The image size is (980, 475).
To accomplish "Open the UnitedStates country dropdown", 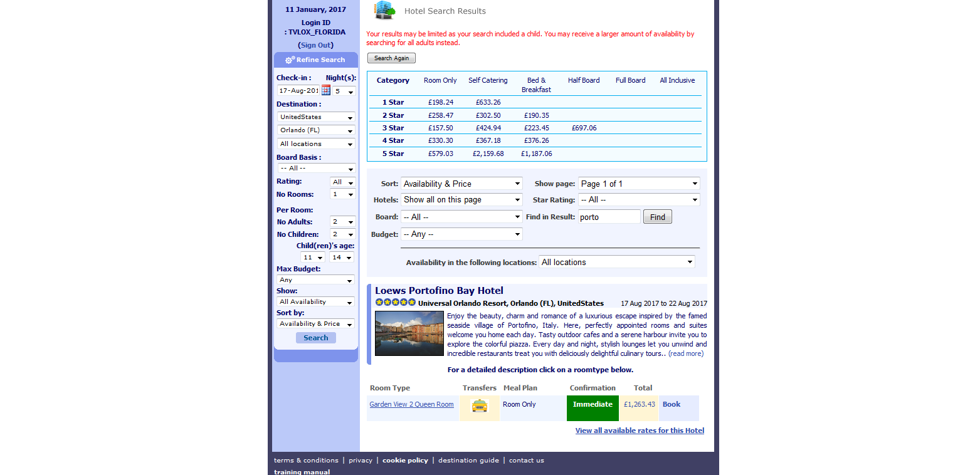I will (x=316, y=117).
